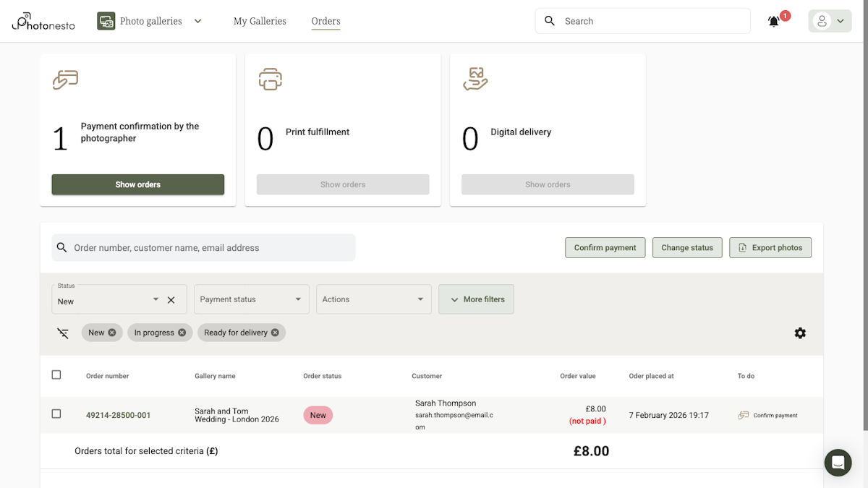Click the table settings gear icon
This screenshot has width=868, height=488.
coord(800,333)
